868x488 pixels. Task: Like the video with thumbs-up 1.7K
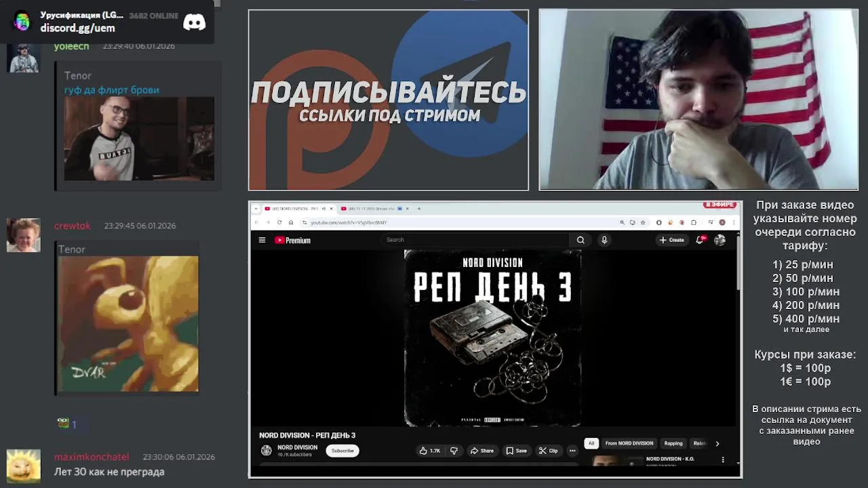[x=430, y=451]
